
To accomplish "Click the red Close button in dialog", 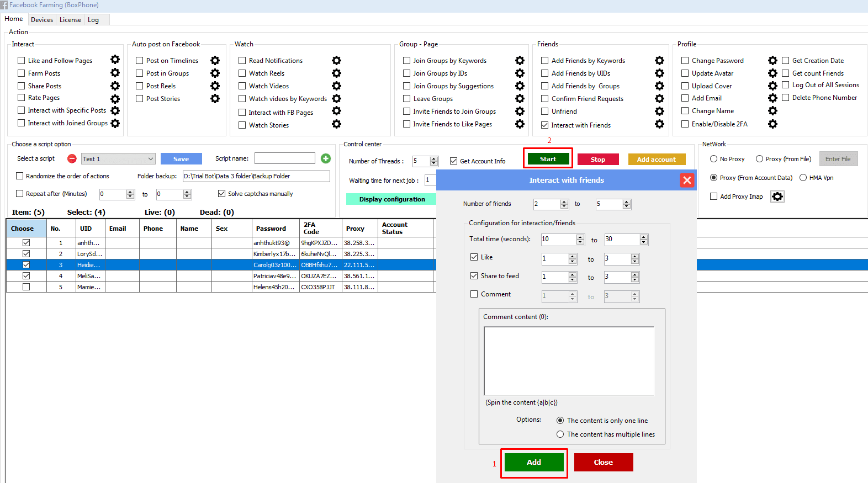I will pos(604,462).
